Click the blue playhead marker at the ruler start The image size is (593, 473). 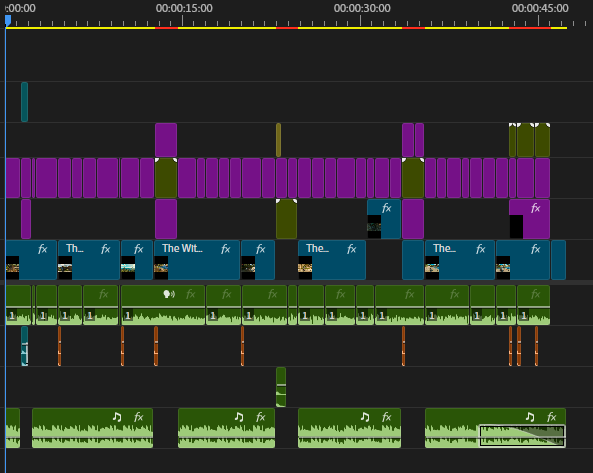coord(8,21)
